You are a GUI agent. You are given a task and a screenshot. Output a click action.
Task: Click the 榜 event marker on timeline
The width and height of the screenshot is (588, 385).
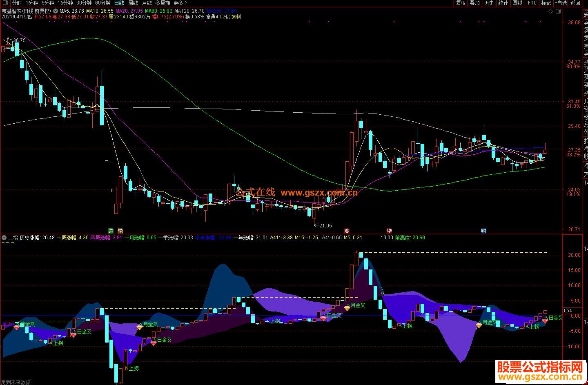click(x=120, y=231)
